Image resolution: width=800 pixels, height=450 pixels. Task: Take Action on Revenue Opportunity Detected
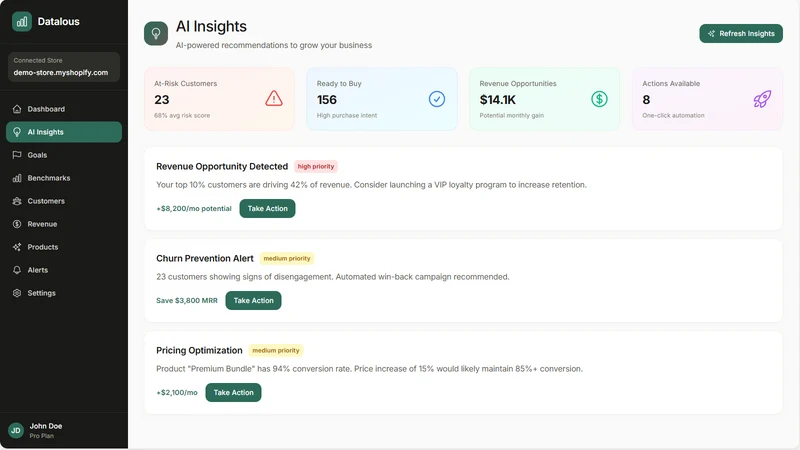[267, 208]
